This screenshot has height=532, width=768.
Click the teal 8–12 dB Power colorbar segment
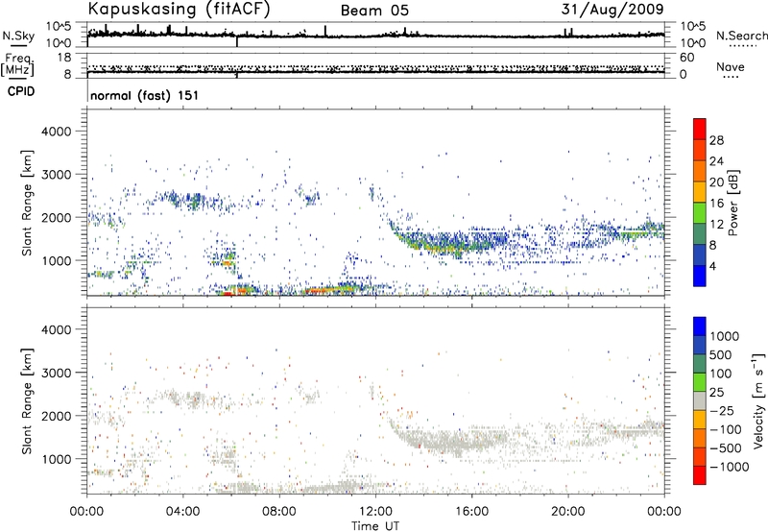pyautogui.click(x=700, y=234)
